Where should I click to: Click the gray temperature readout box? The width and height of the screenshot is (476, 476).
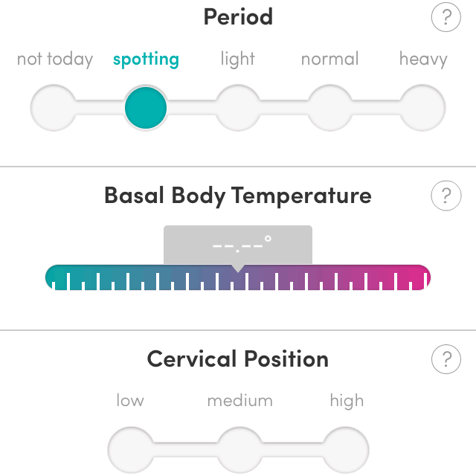238,243
